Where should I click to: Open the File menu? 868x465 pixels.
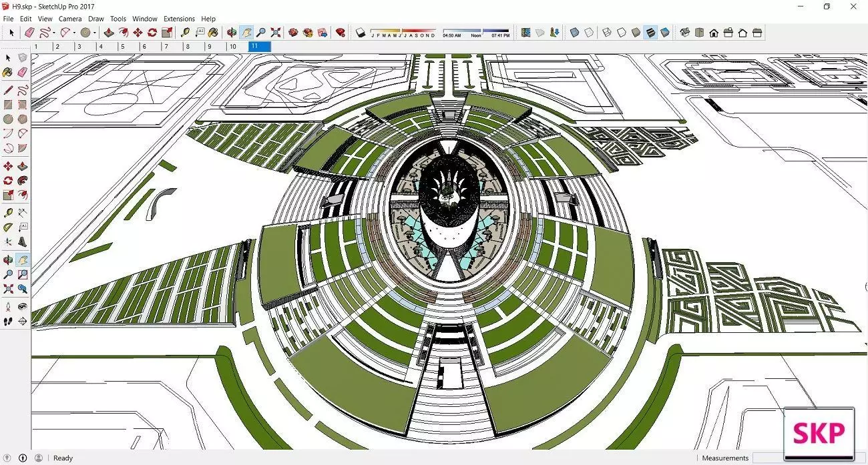(8, 19)
